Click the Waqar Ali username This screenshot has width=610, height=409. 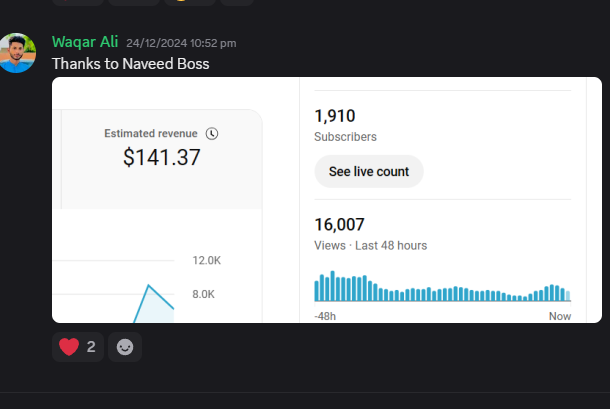coord(85,42)
